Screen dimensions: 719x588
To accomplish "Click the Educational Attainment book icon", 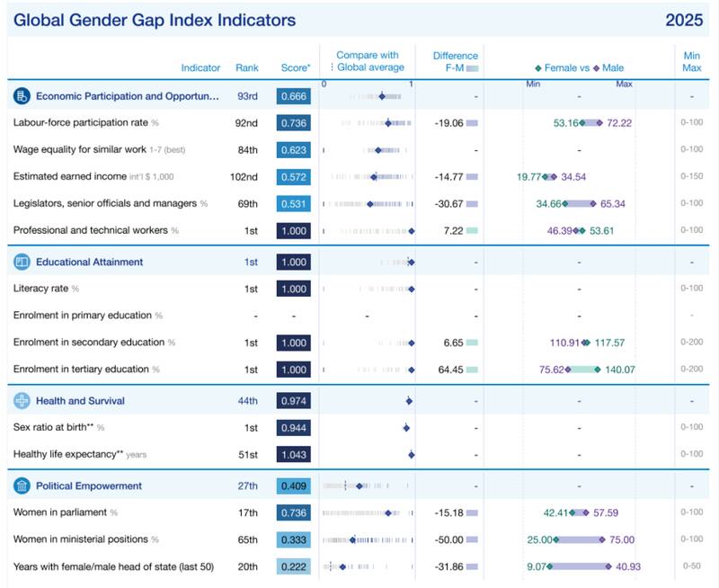I will point(22,263).
